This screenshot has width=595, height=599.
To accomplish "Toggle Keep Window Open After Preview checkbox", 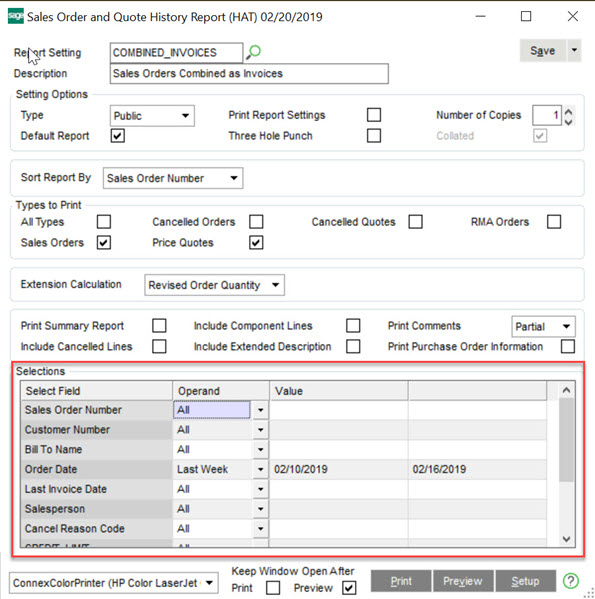I will 349,588.
